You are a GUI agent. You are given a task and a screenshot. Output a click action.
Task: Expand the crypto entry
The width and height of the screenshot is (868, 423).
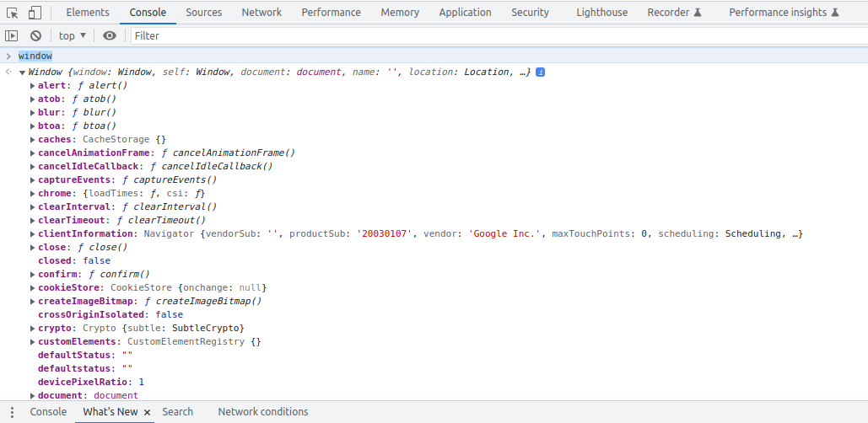pos(33,328)
